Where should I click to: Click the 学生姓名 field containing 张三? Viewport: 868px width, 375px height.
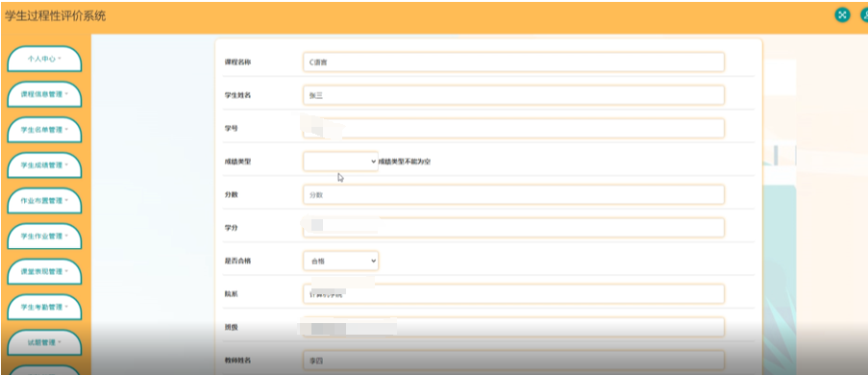tap(513, 95)
